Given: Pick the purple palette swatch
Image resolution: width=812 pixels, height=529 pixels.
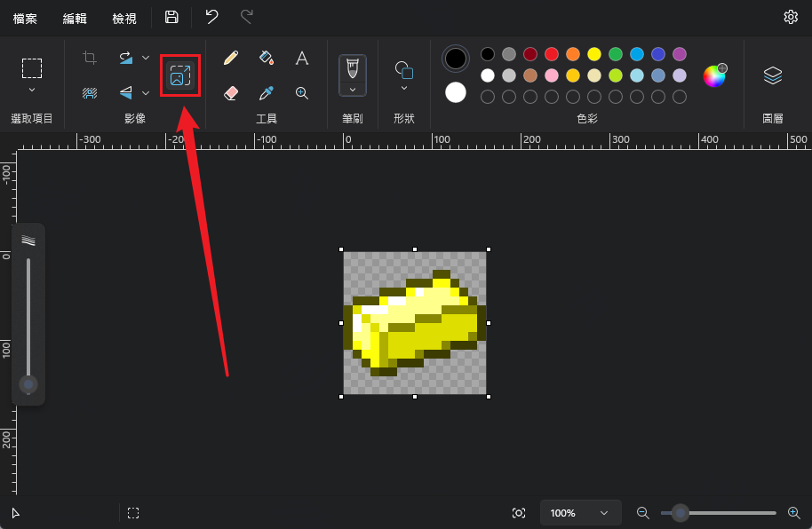Looking at the screenshot, I should (x=680, y=54).
